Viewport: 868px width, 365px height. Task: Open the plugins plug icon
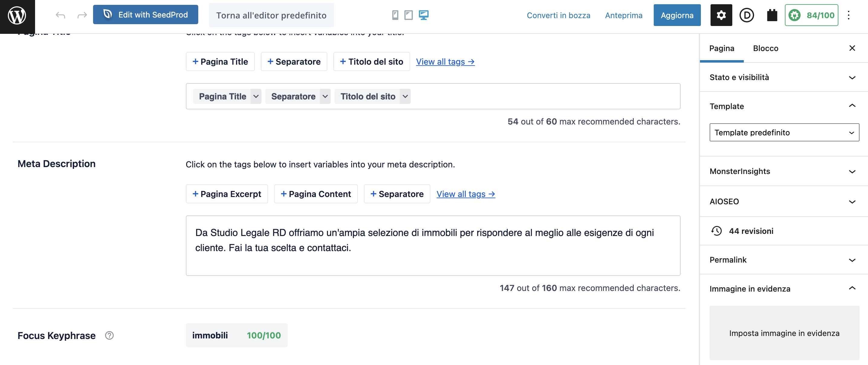pos(772,15)
